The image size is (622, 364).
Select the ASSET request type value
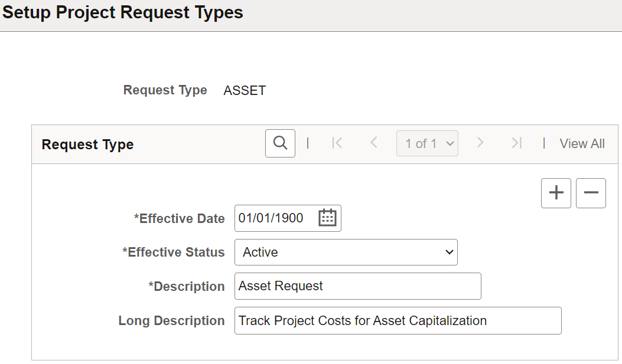click(244, 90)
